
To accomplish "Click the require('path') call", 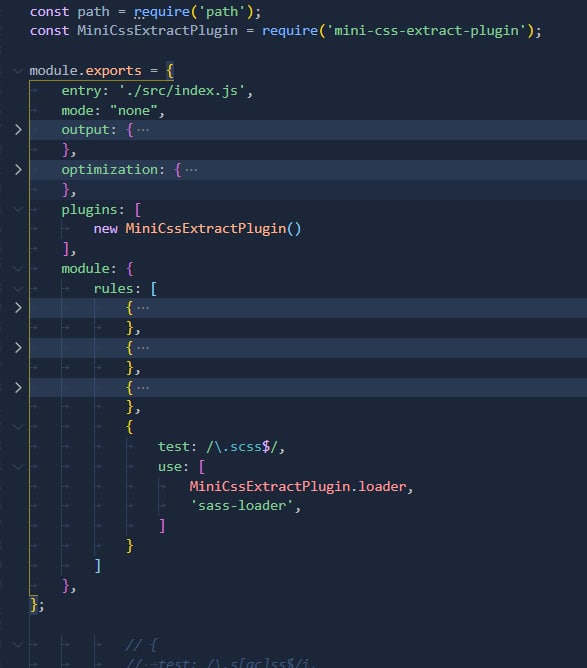I will coord(194,12).
